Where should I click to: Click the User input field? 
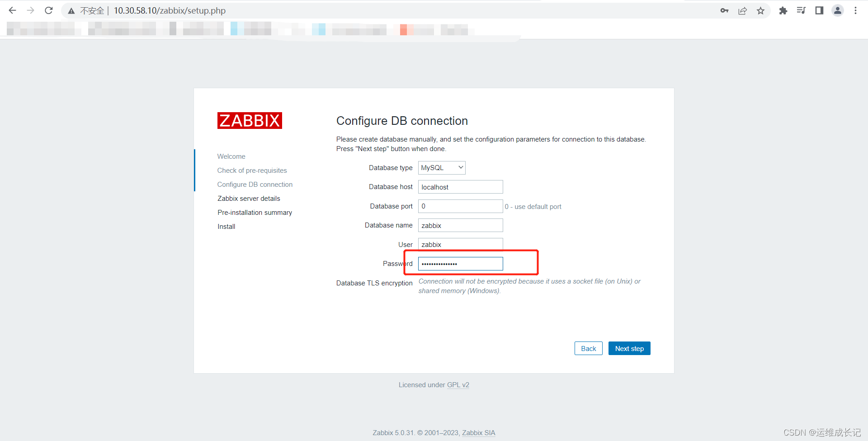(x=460, y=244)
